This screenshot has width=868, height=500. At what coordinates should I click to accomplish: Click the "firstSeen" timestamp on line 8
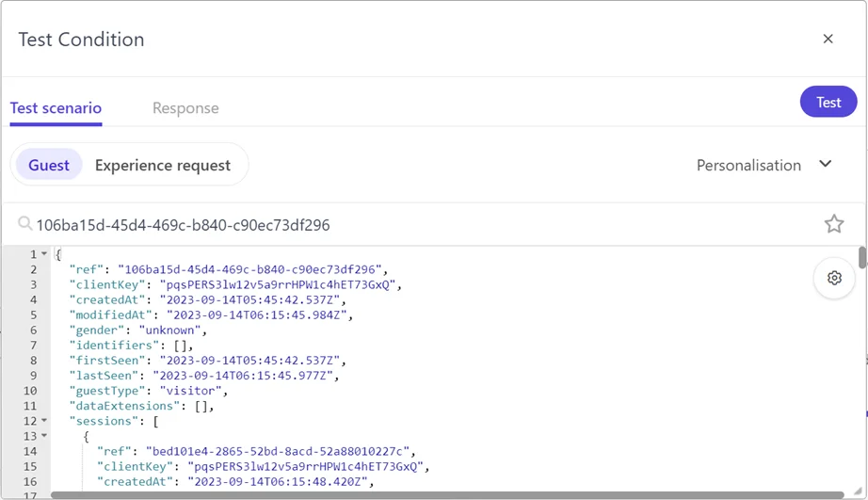point(249,361)
